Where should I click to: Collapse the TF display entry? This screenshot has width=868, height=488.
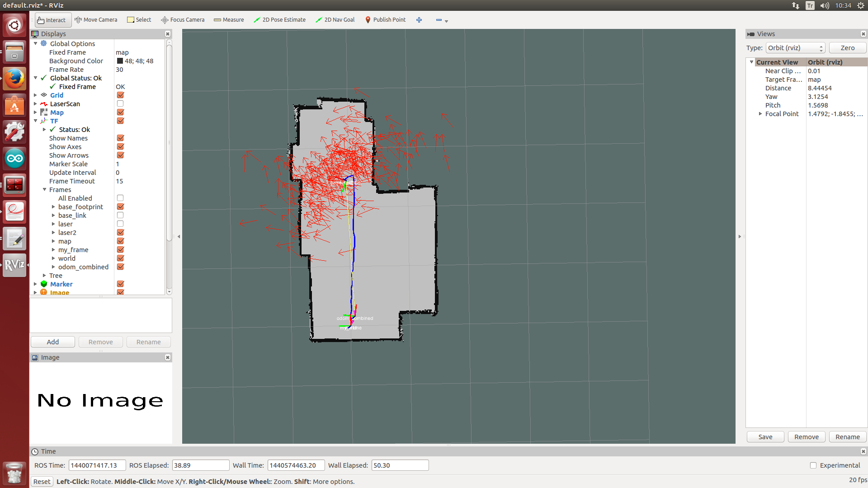[x=36, y=121]
